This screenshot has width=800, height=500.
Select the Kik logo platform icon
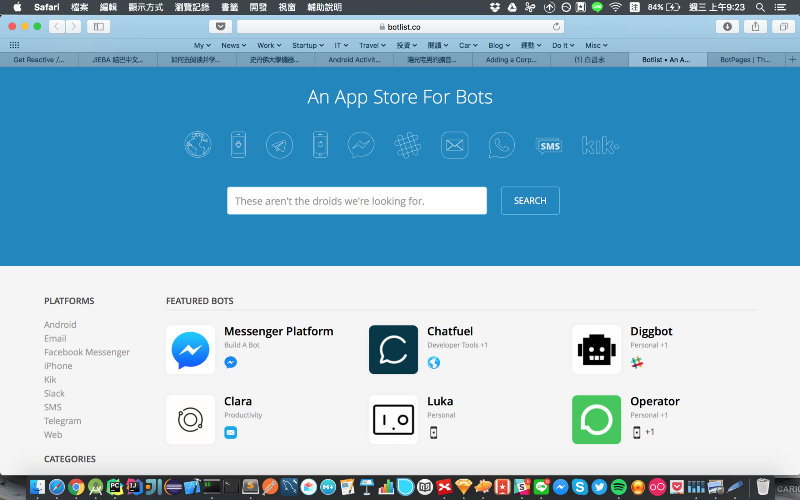(x=600, y=145)
